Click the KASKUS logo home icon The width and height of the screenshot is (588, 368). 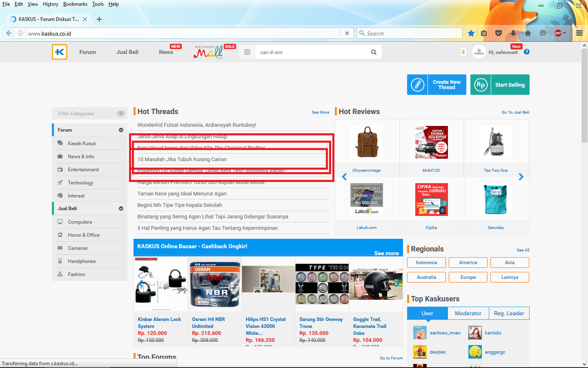[x=60, y=52]
